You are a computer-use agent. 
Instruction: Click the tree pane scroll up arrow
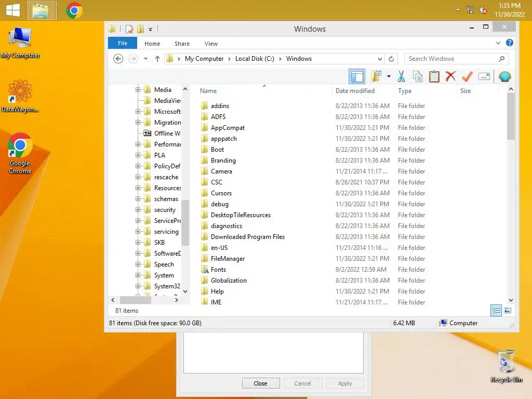[x=185, y=89]
